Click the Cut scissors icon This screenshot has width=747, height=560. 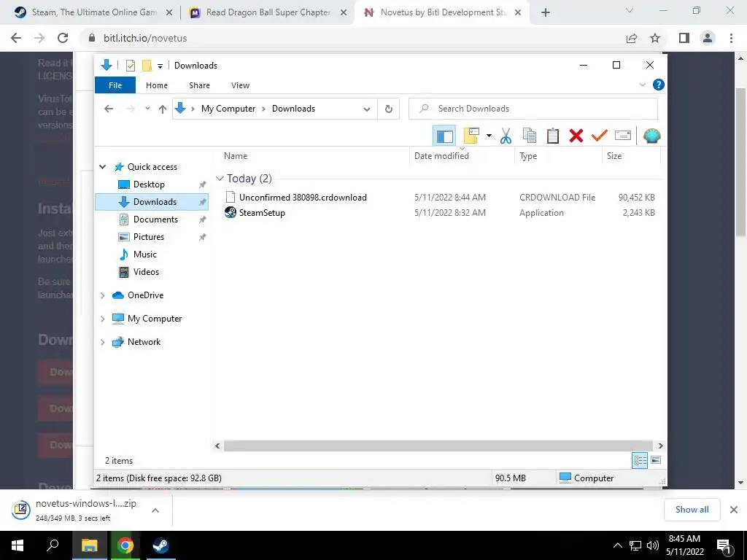pos(506,136)
